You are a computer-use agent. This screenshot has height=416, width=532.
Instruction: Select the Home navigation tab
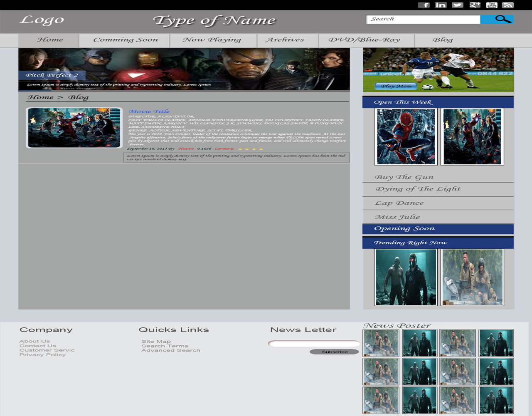pos(49,40)
